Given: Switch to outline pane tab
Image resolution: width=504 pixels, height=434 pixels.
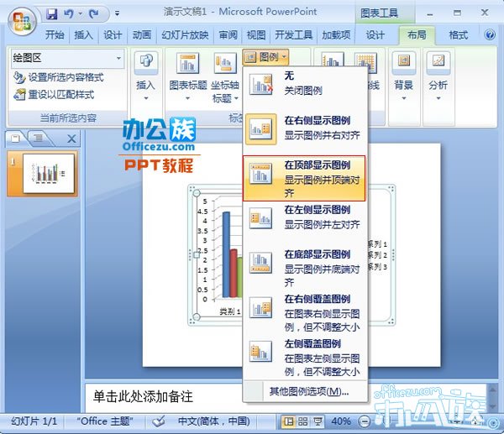Looking at the screenshot, I should [x=39, y=139].
